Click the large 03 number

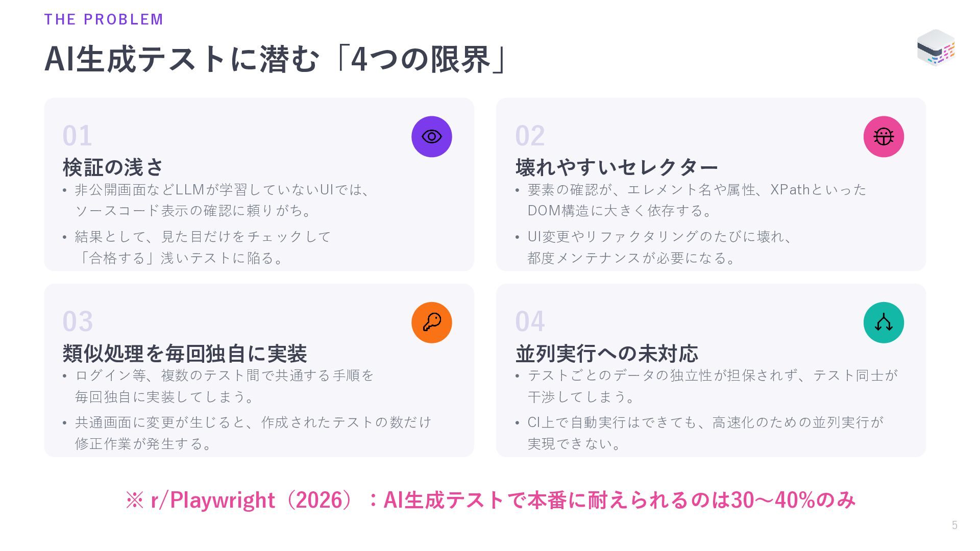[x=78, y=321]
